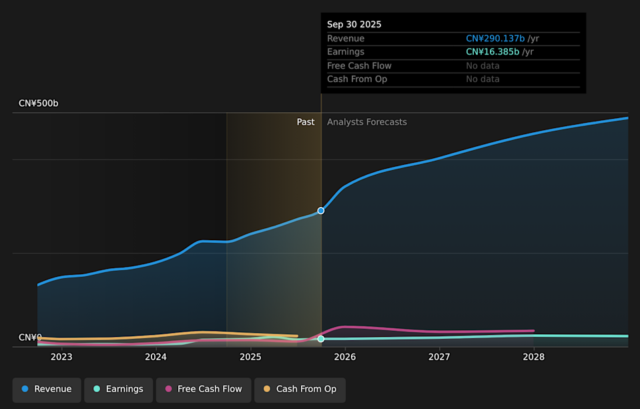640x409 pixels.
Task: Click the blue Revenue legend dot
Action: coord(25,389)
